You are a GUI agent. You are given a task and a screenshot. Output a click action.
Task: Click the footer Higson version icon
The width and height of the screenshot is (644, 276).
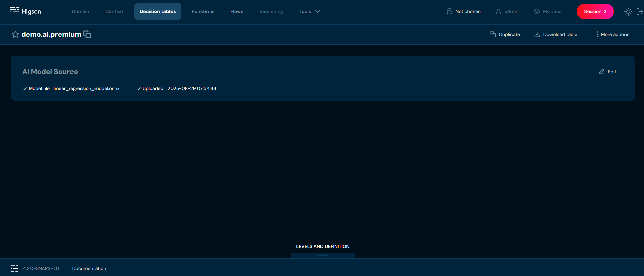[x=14, y=268]
